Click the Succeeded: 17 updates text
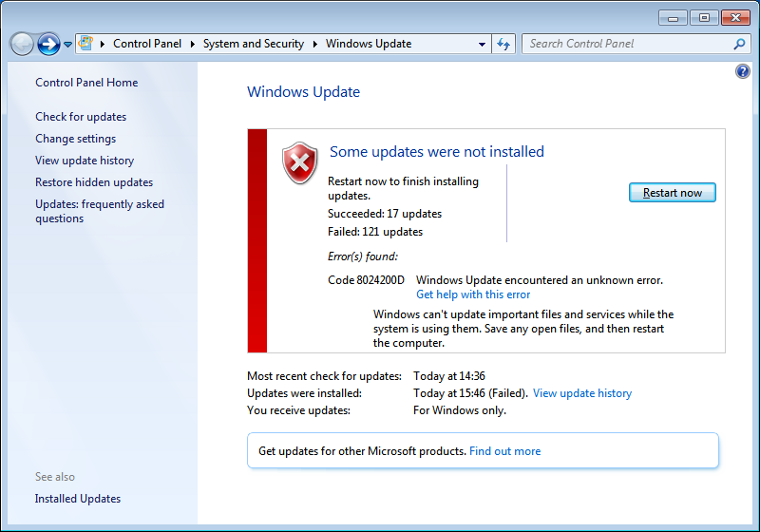The height and width of the screenshot is (532, 760). coord(385,214)
